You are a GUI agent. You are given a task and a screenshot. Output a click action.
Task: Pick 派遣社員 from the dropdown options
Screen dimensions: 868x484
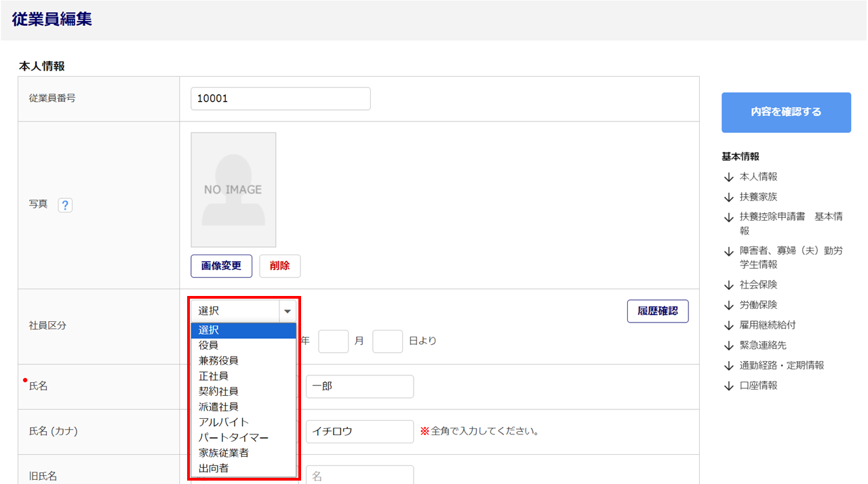coord(218,407)
